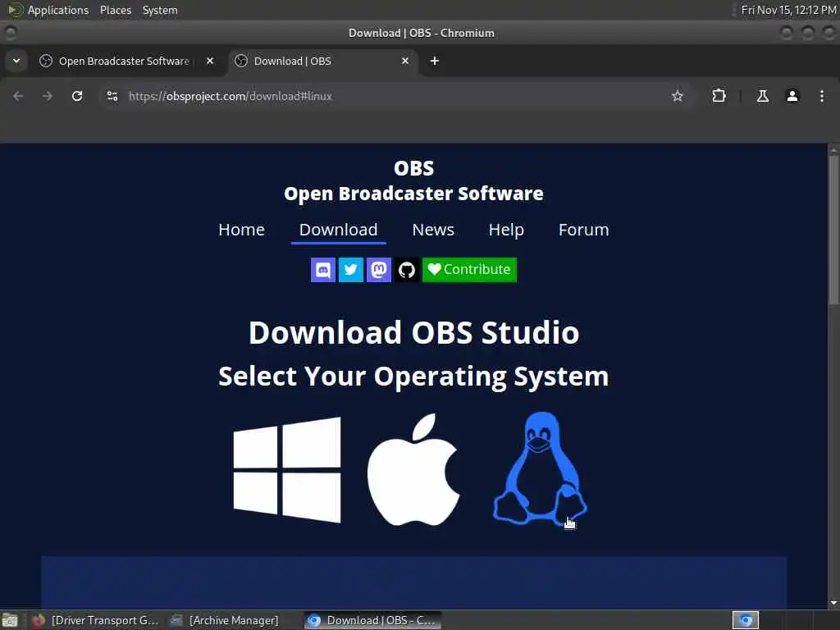Click the scrollbar down arrow

833,603
